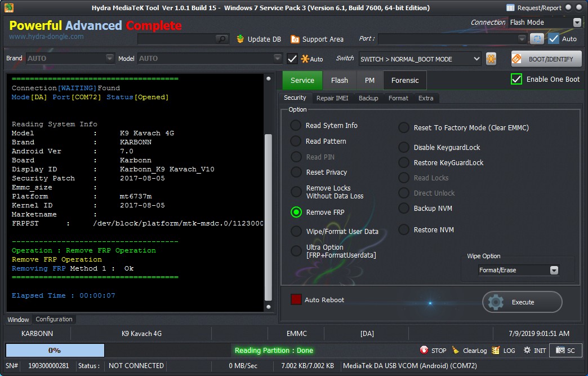Click the BOOT/IDENTIFY button

(x=546, y=59)
